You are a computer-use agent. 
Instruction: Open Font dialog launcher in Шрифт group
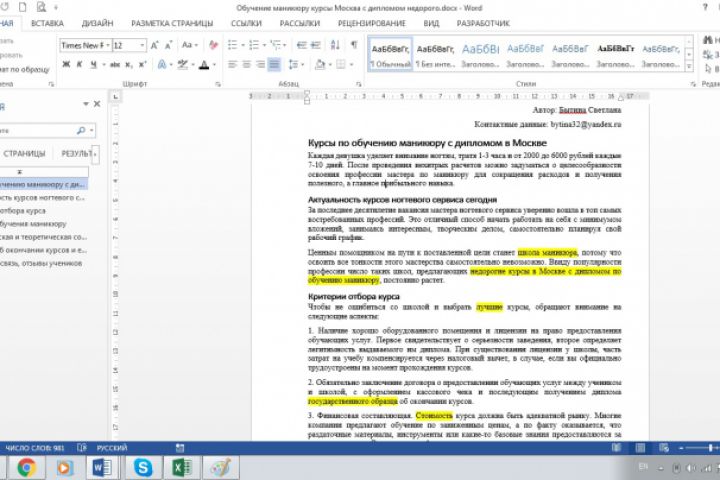tap(218, 84)
